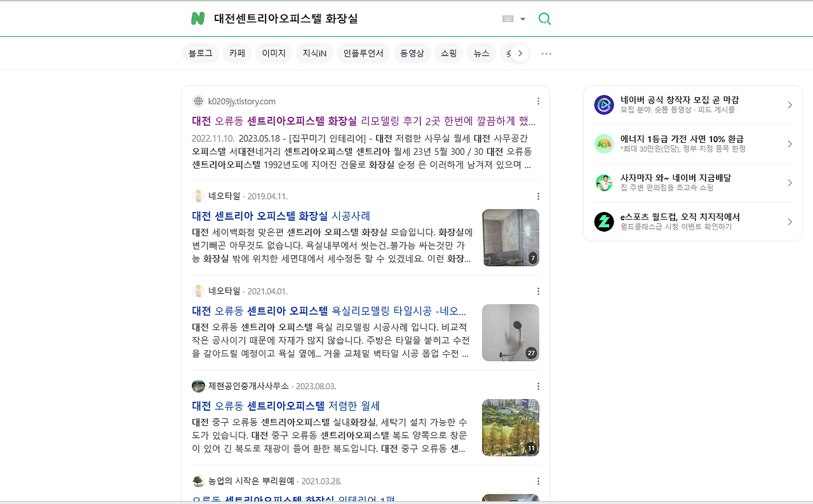Expand the keyboard input dropdown arrow
Viewport: 813px width, 504px height.
click(523, 19)
